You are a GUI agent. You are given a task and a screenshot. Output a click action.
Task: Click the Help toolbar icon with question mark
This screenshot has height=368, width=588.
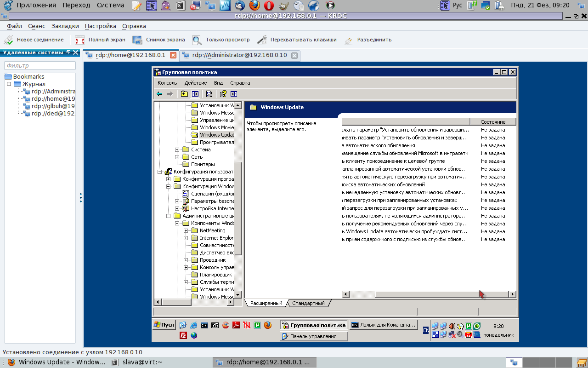click(x=223, y=94)
